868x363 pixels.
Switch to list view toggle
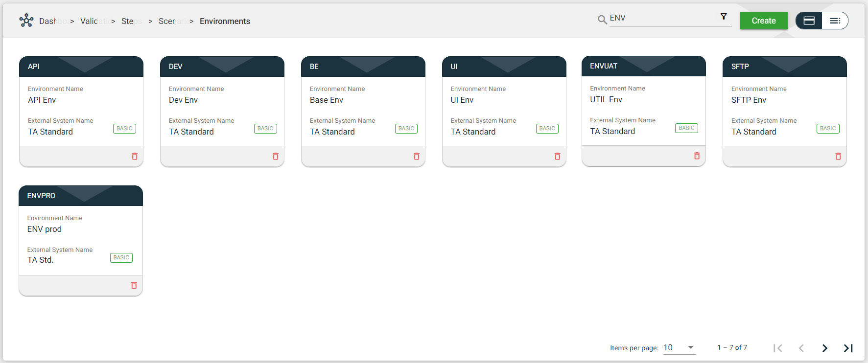pos(835,21)
